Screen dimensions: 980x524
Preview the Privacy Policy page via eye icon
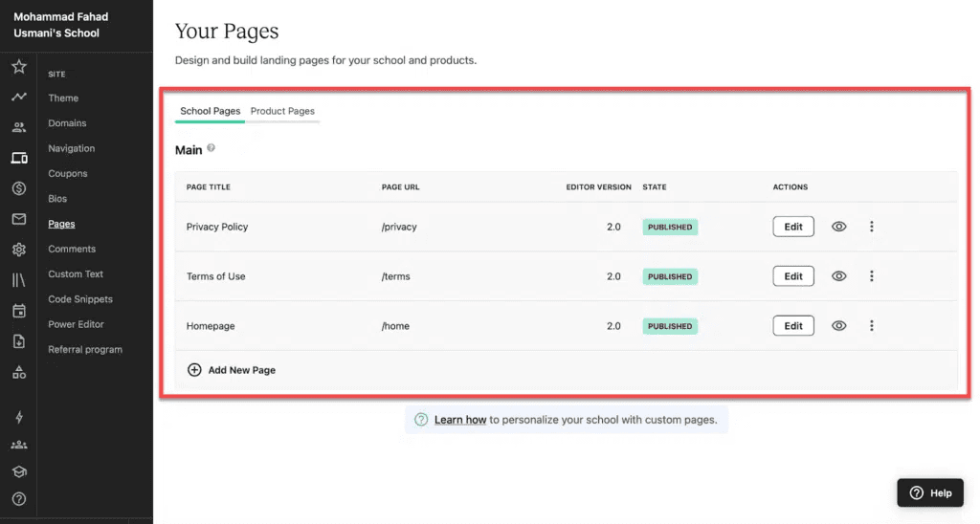(x=838, y=227)
